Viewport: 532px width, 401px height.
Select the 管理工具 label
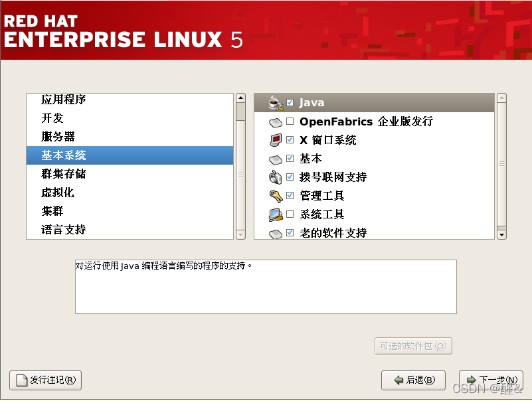click(322, 196)
